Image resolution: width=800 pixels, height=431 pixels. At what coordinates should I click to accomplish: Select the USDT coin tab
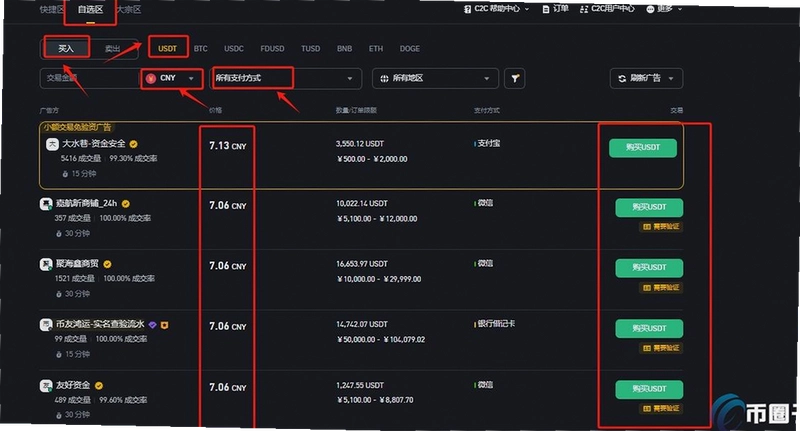(167, 49)
